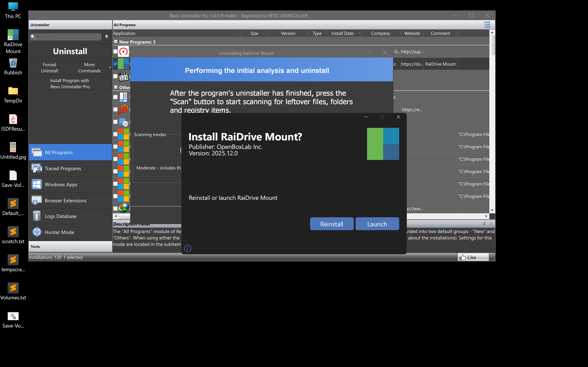Viewport: 588px width, 367px height.
Task: Expand the More Commands dropdown
Action: pyautogui.click(x=110, y=67)
